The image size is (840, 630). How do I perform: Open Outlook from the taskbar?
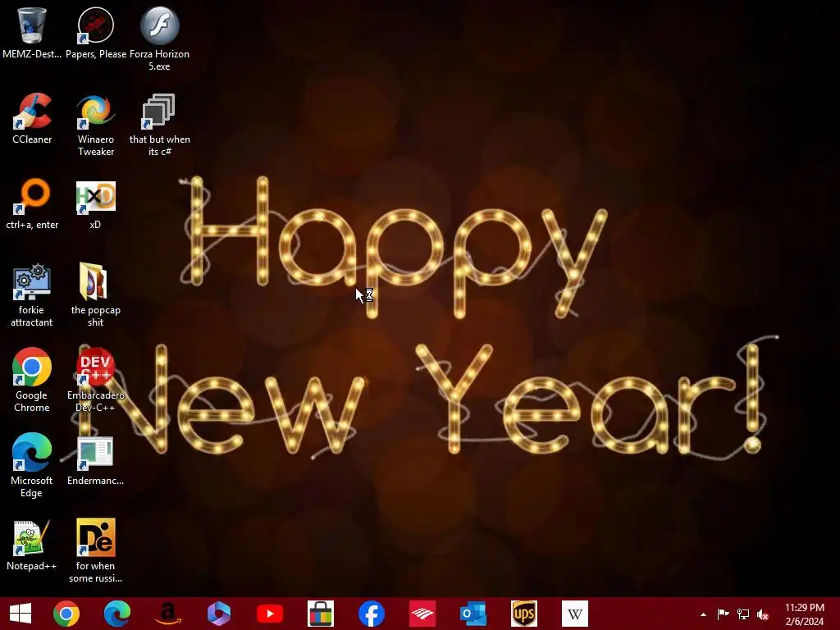(473, 614)
